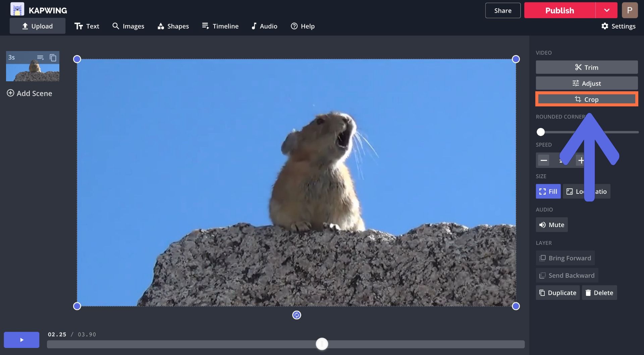Click Add Scene

pos(30,93)
